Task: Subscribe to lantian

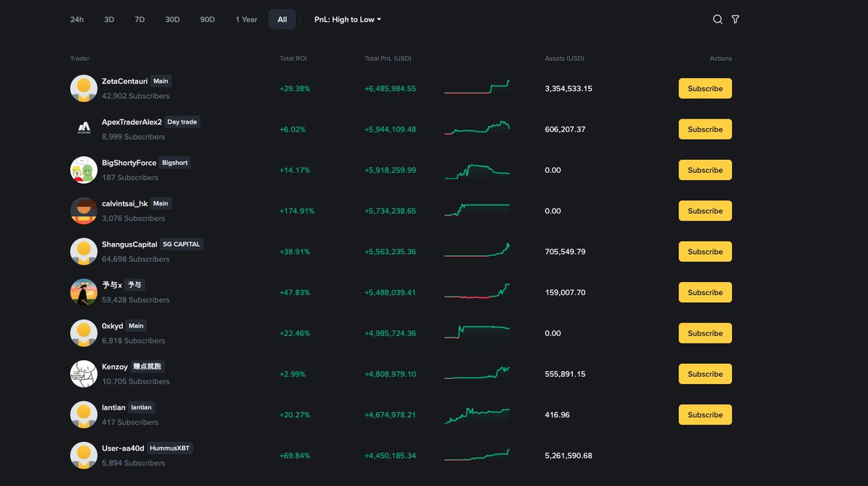Action: click(x=705, y=414)
